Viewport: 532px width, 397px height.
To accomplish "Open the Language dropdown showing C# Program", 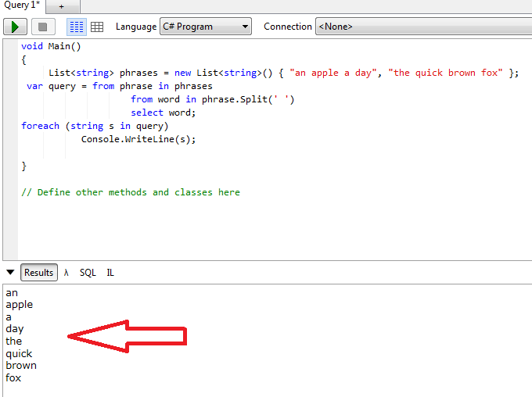I will pos(206,27).
